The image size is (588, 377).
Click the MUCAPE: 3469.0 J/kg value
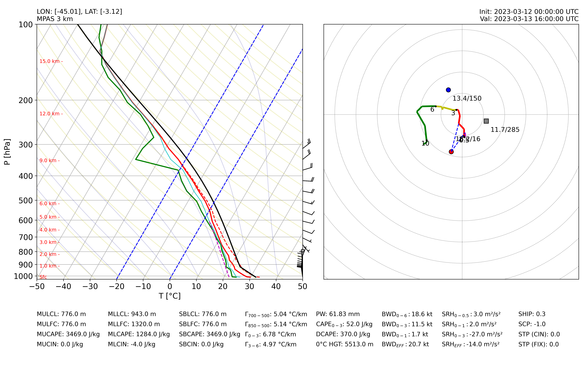click(x=68, y=334)
